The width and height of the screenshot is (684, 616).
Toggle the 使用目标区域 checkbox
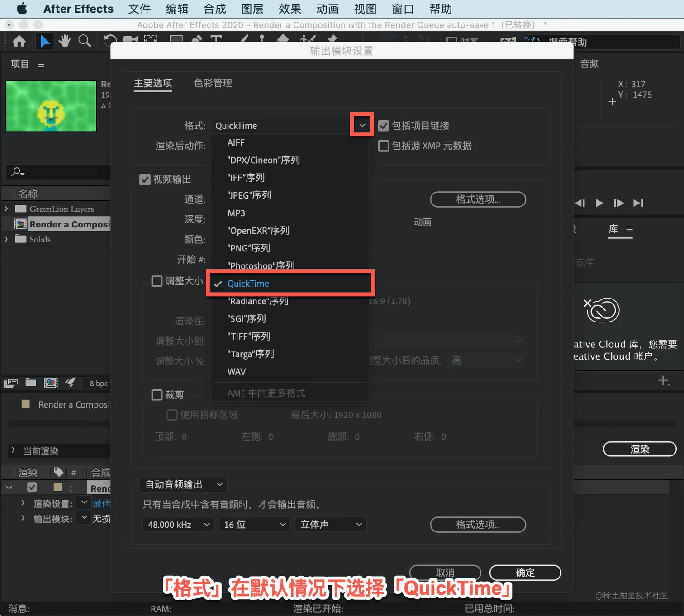coord(172,415)
